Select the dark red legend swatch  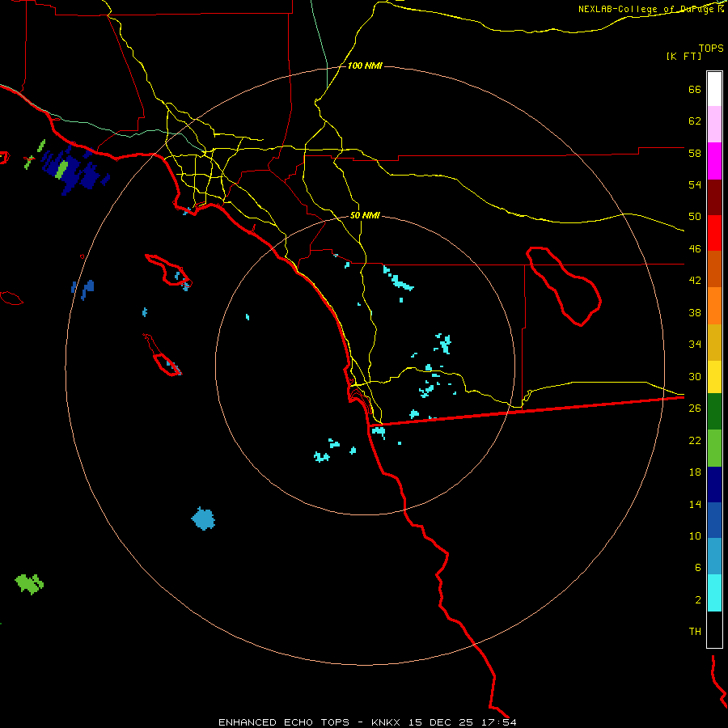tap(714, 197)
